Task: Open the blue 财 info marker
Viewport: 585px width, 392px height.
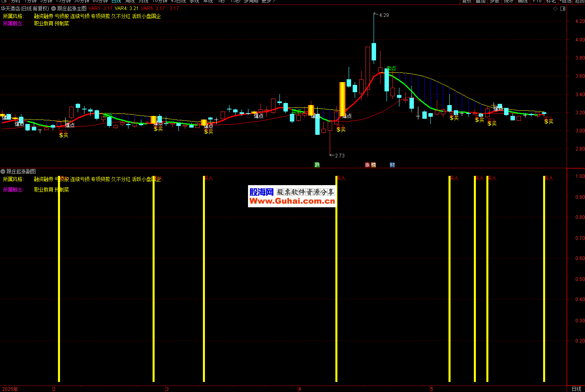Action: click(x=392, y=165)
